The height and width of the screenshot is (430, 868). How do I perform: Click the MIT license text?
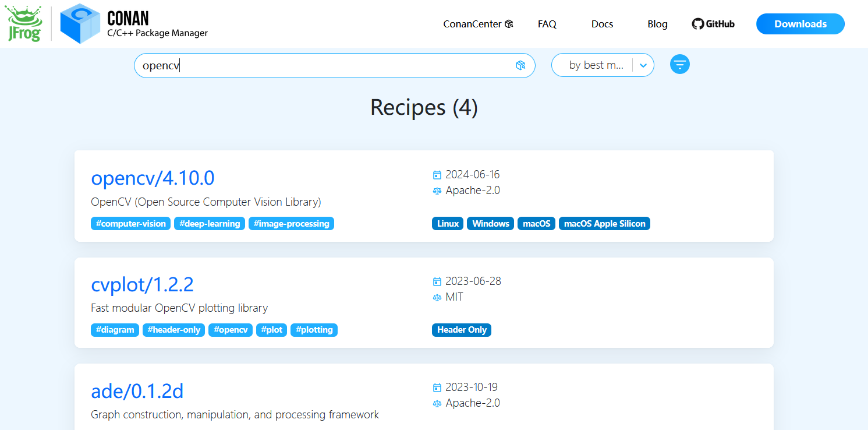[454, 297]
